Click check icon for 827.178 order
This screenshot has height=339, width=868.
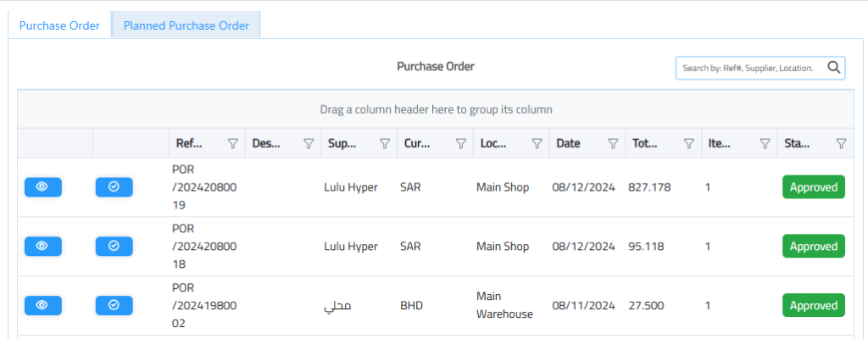[114, 187]
